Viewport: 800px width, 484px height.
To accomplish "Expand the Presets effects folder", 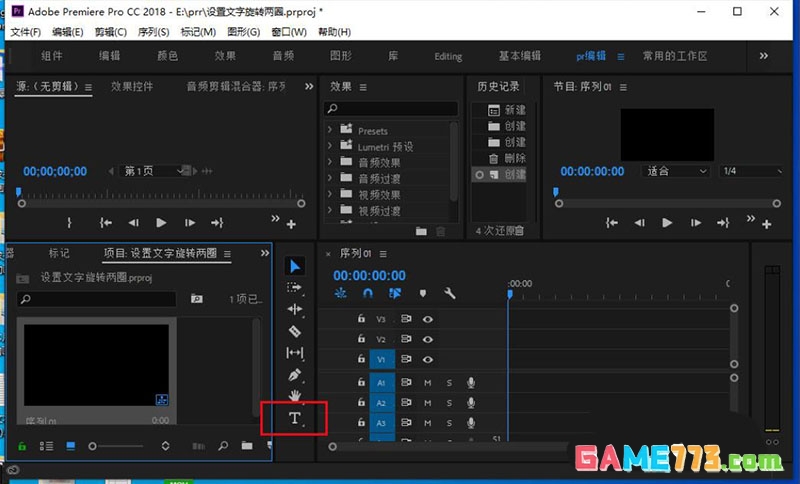I will click(x=330, y=130).
